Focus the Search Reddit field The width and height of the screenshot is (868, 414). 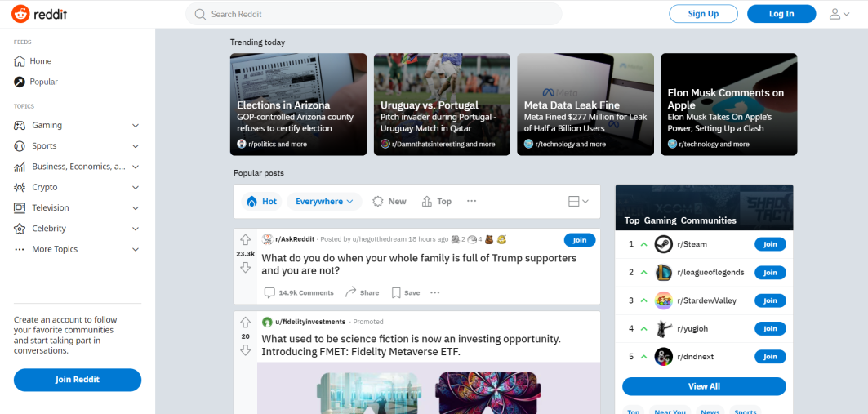[x=374, y=14]
